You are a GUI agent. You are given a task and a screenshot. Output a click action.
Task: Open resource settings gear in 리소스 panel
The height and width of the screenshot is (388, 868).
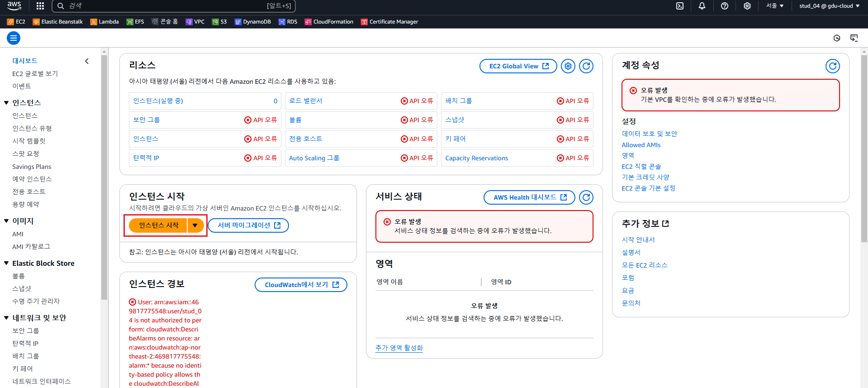pos(568,66)
